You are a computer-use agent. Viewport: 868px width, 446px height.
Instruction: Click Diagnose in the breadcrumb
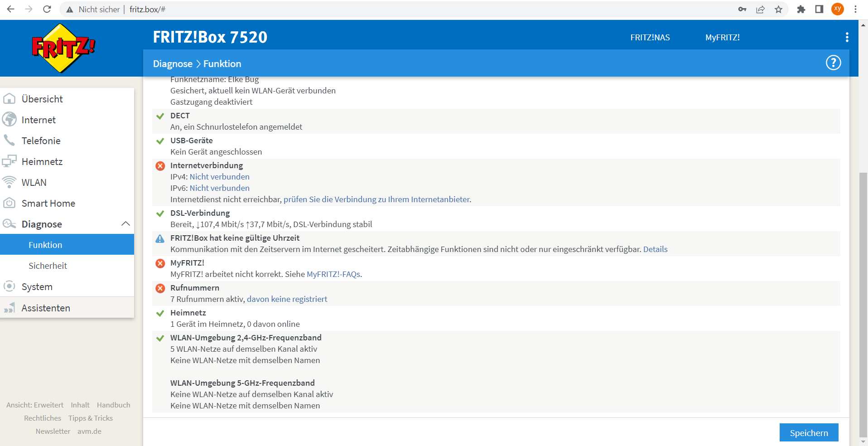(x=173, y=64)
